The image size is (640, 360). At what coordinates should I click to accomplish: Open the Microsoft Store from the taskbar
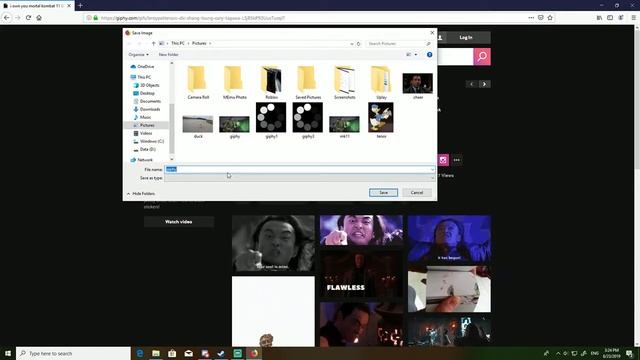tap(172, 353)
